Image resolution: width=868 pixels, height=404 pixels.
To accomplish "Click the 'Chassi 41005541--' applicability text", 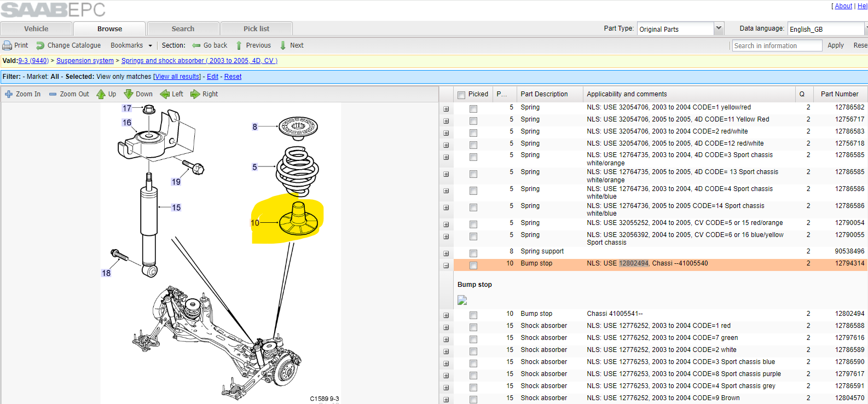I will [x=615, y=314].
